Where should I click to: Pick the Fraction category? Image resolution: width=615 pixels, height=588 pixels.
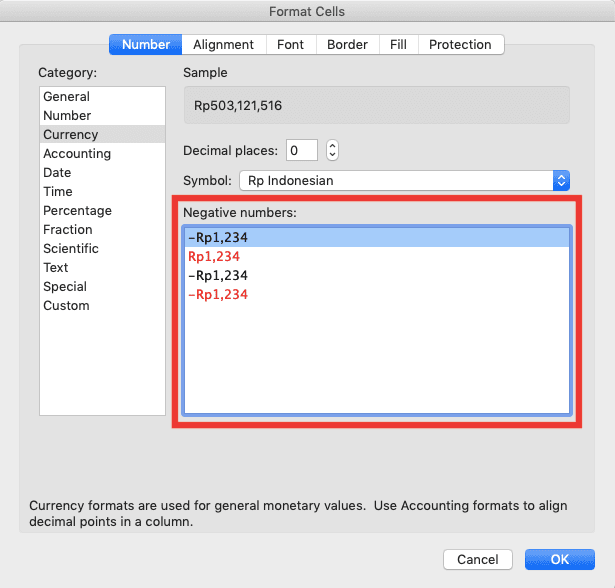pos(102,229)
